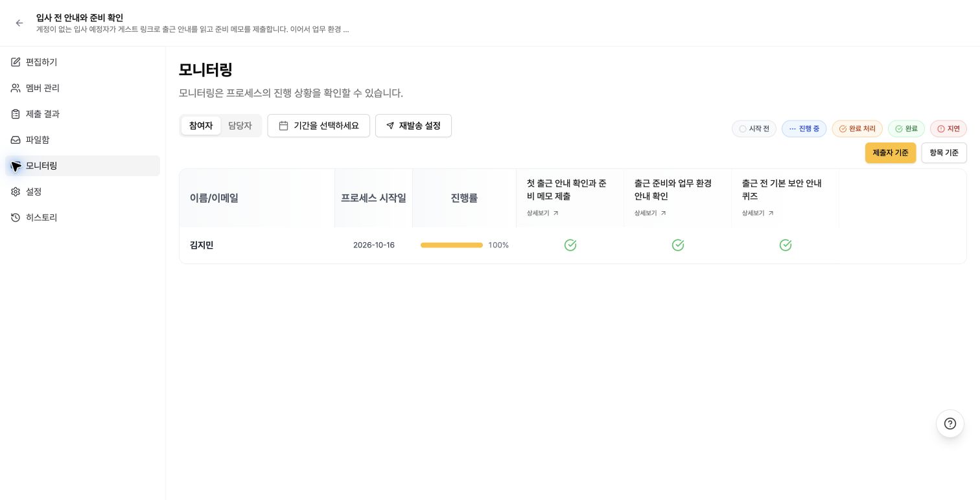This screenshot has width=980, height=500.
Task: Click the 시작 전 status badge
Action: [754, 129]
